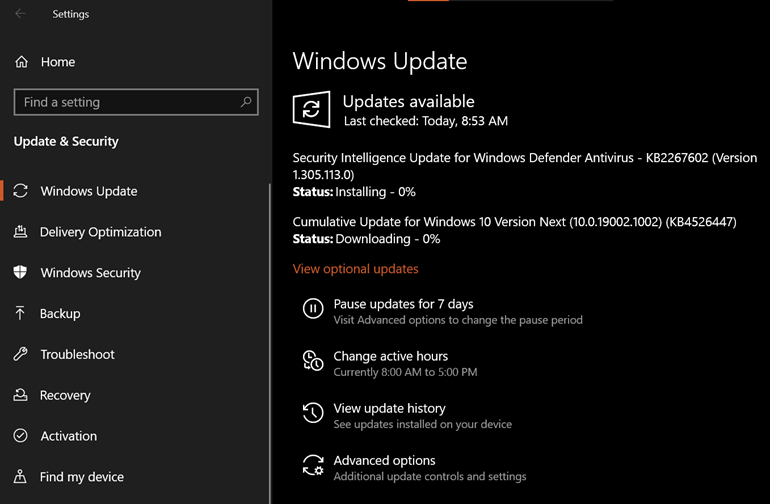Click the Windows Update page title
This screenshot has width=770, height=504.
(380, 61)
